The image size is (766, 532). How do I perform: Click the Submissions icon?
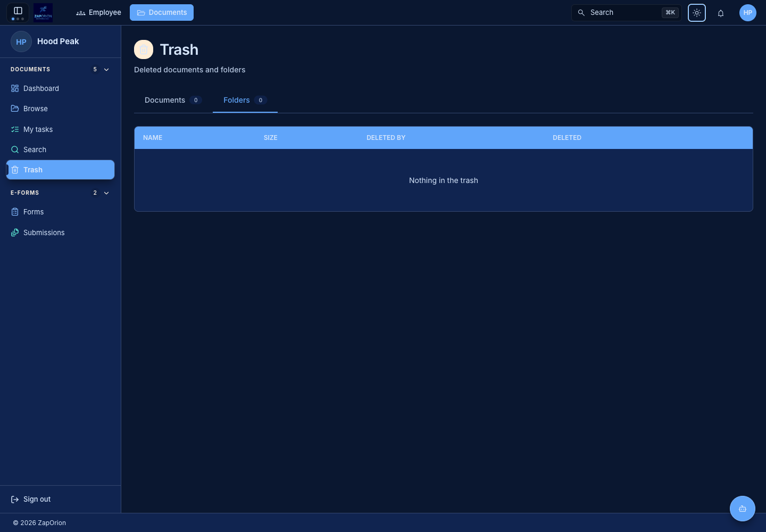click(15, 232)
